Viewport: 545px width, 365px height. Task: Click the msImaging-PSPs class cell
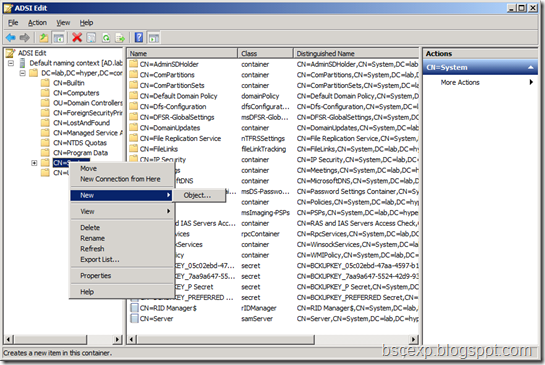click(x=265, y=212)
